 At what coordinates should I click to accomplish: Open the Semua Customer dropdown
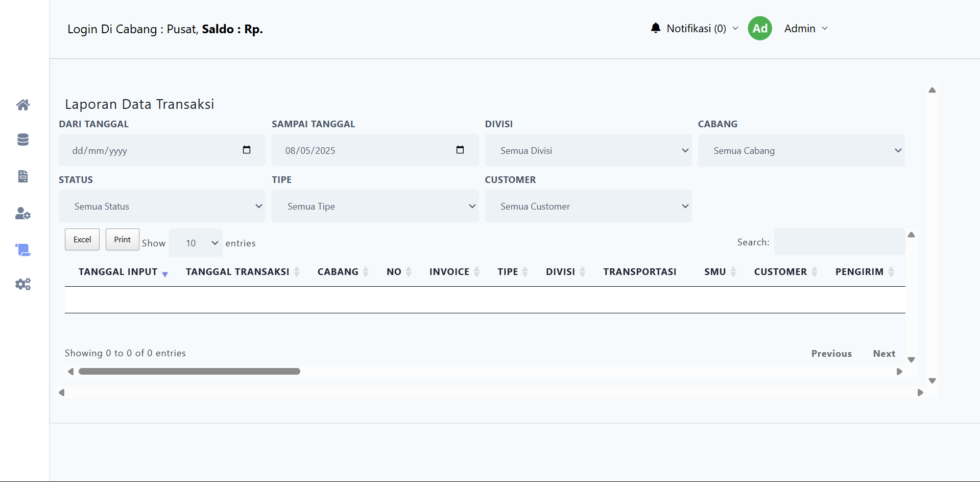(588, 206)
